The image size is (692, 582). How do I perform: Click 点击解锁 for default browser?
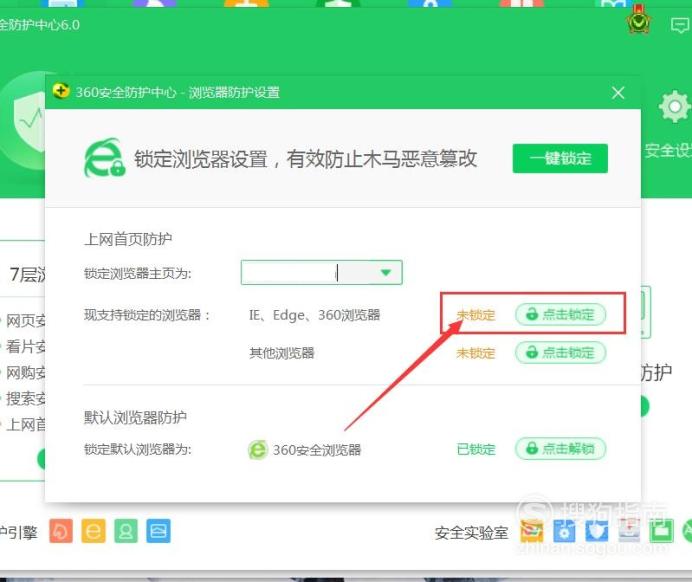[x=560, y=448]
